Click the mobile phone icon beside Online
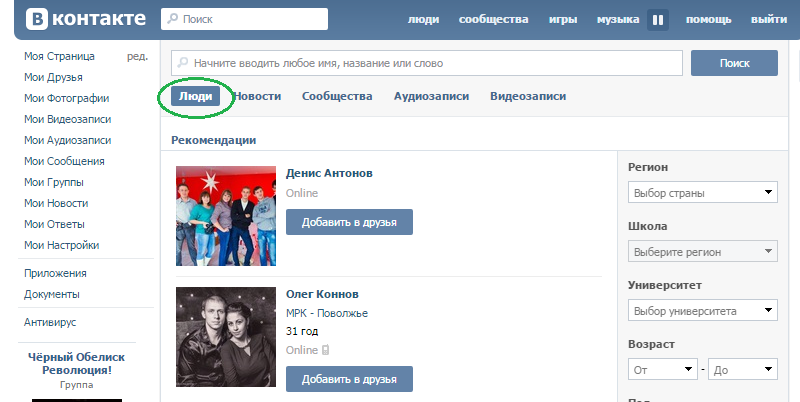 [325, 350]
